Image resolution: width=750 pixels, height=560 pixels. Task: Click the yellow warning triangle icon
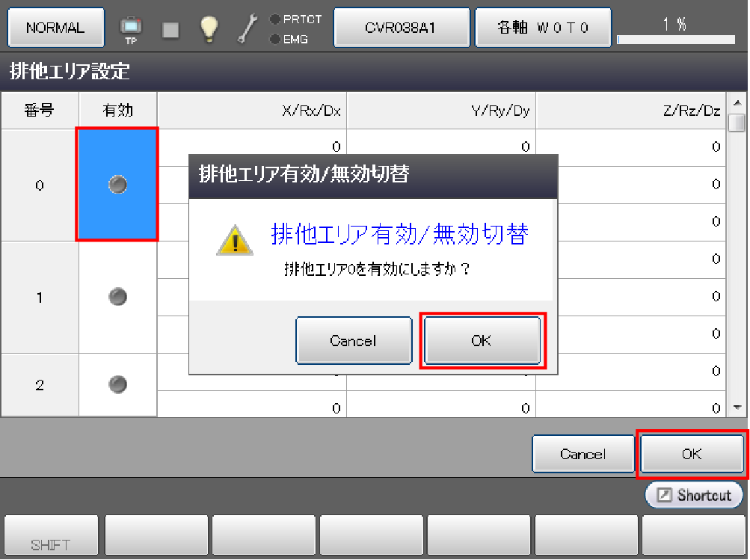[x=235, y=240]
